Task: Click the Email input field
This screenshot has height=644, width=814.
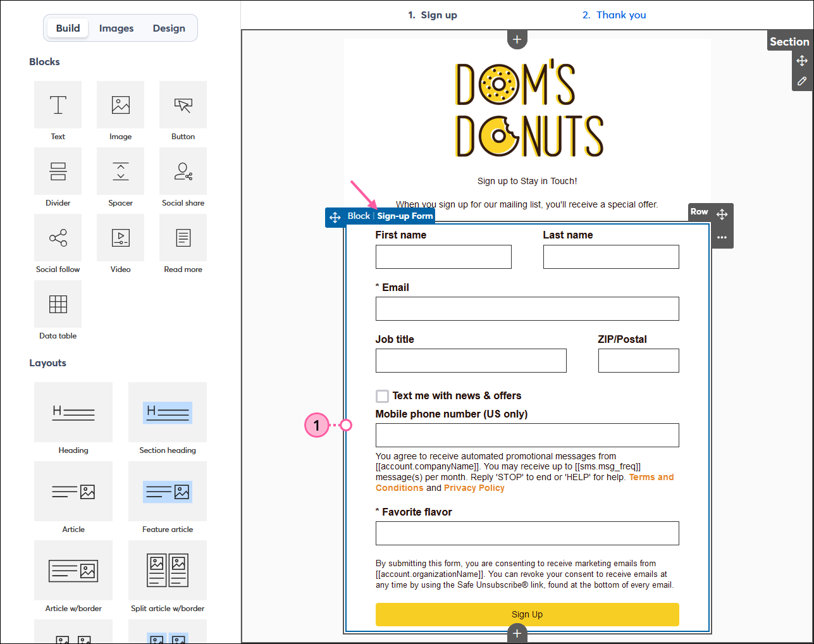Action: tap(527, 309)
